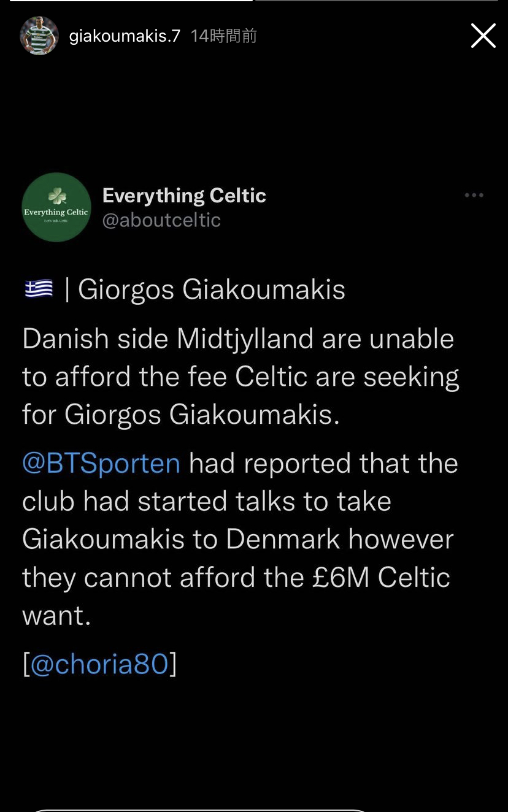The width and height of the screenshot is (508, 812).
Task: Open the @choria80 mention
Action: click(x=99, y=664)
